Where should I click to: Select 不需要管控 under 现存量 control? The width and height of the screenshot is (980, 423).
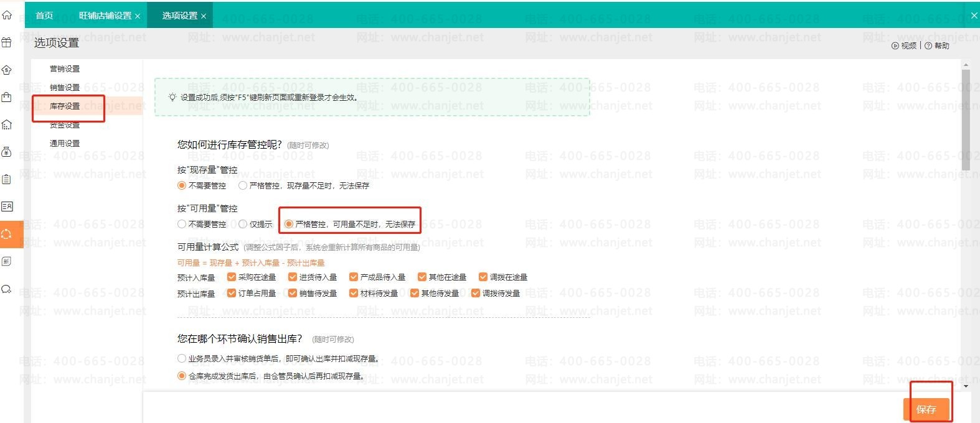182,185
